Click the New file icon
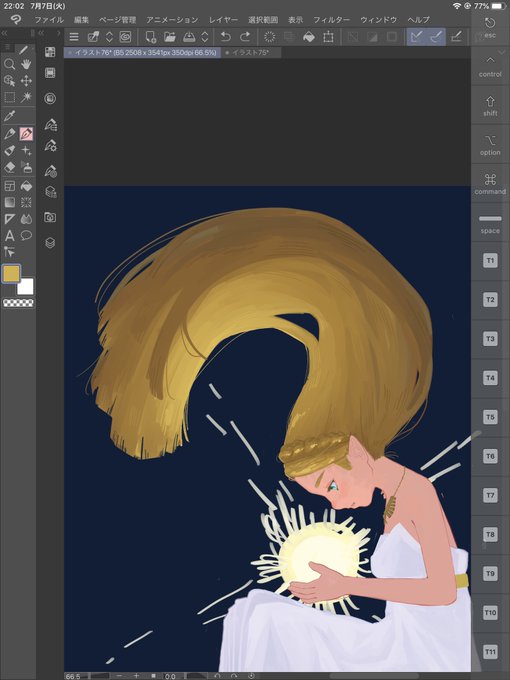The image size is (510, 680). [150, 37]
